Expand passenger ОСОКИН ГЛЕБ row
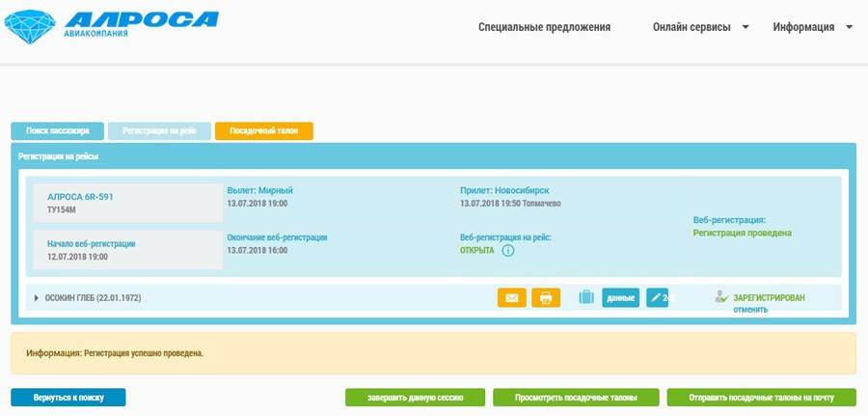 tap(37, 298)
